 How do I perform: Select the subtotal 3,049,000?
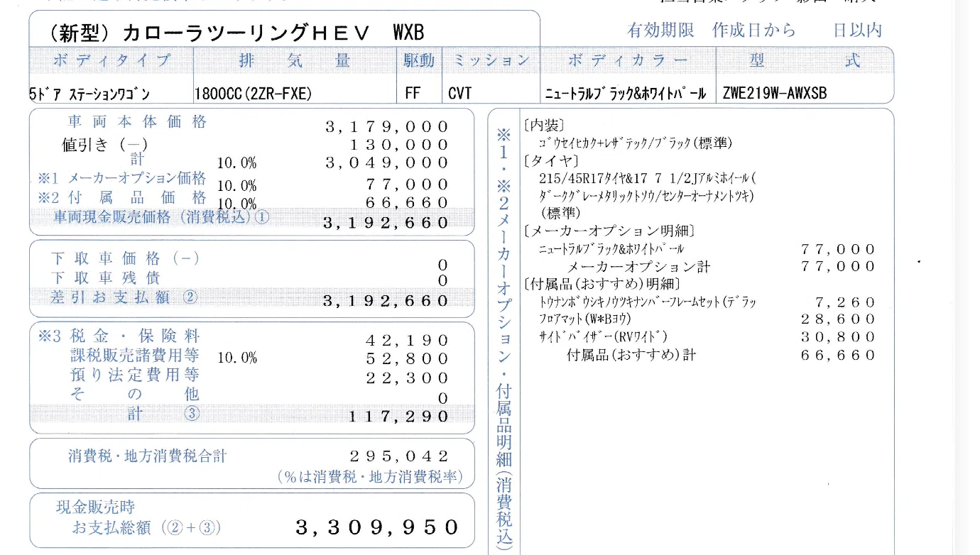point(387,163)
